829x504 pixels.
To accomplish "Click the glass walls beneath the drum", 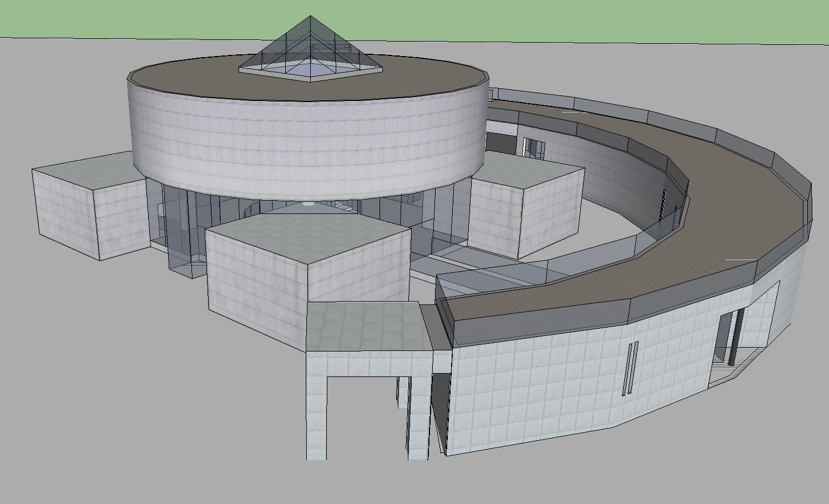I will (178, 222).
